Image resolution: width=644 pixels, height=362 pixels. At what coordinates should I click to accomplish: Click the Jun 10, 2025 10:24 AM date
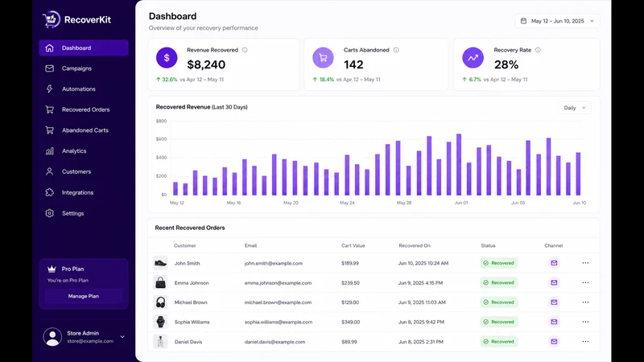[423, 263]
